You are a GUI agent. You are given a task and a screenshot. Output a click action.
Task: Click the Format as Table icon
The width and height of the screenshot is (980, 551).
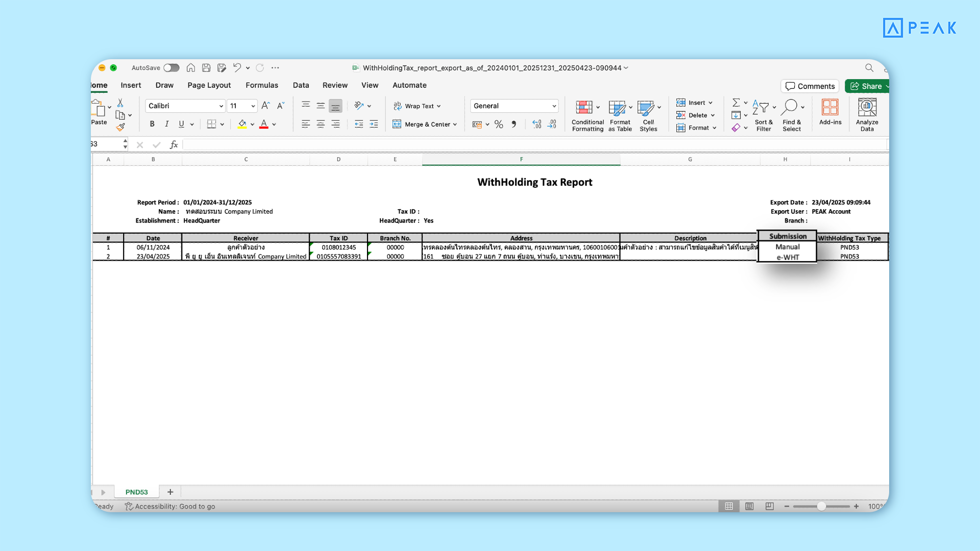coord(618,115)
